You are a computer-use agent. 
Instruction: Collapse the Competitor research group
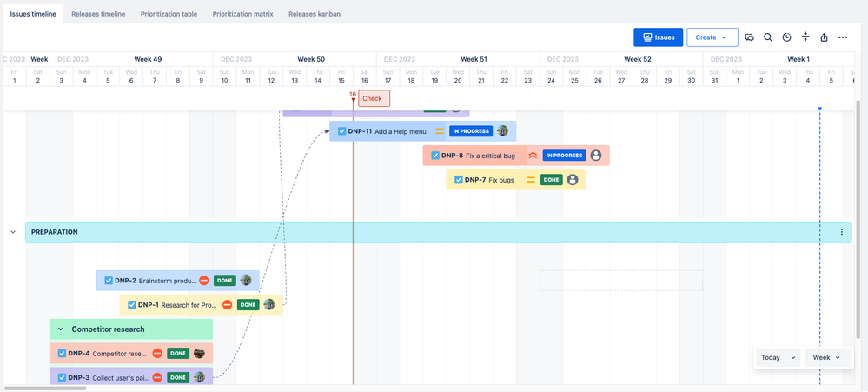point(61,329)
